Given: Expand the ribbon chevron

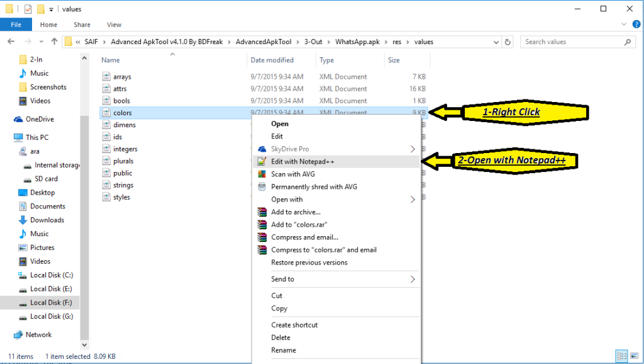Looking at the screenshot, I should tap(624, 25).
